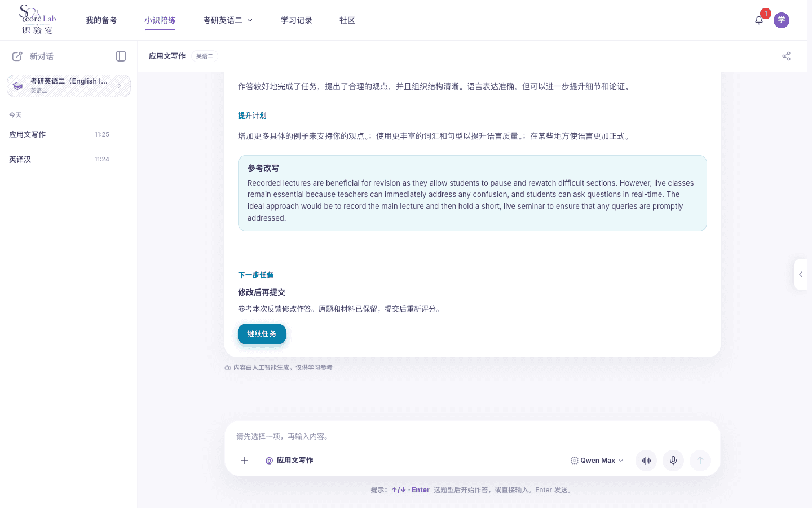The height and width of the screenshot is (508, 812).
Task: Click the ScoreLab 识验室 logo
Action: tap(38, 20)
